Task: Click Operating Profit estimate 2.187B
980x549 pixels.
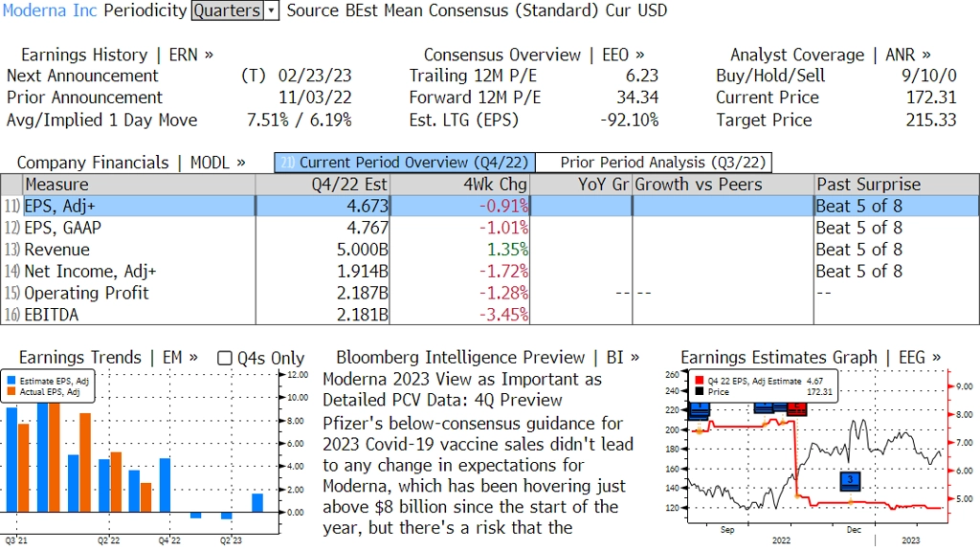Action: coord(363,293)
